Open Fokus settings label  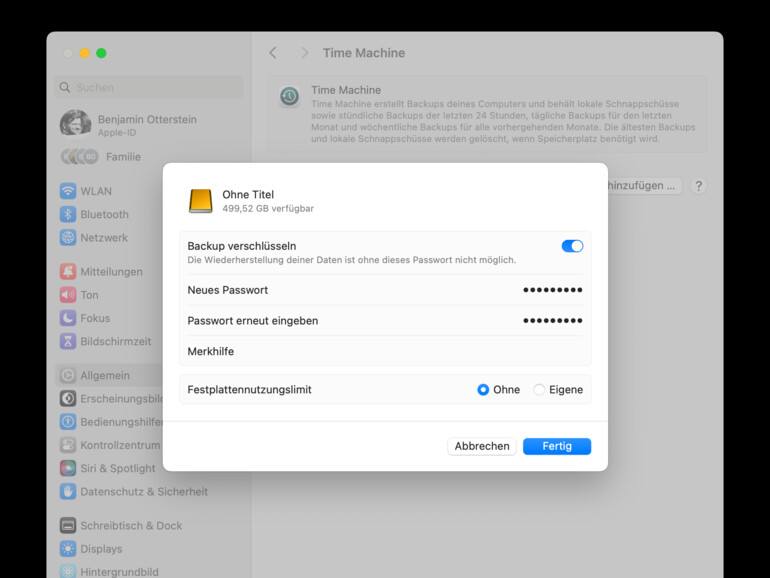click(95, 318)
